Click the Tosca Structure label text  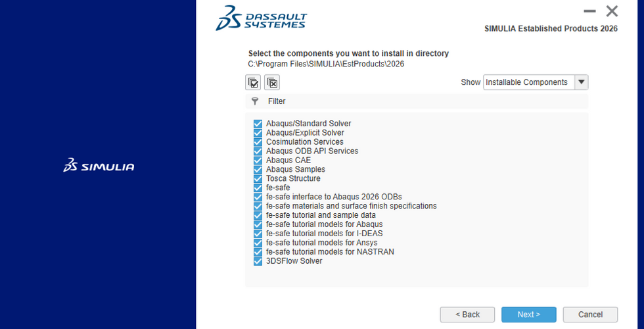[x=293, y=178]
